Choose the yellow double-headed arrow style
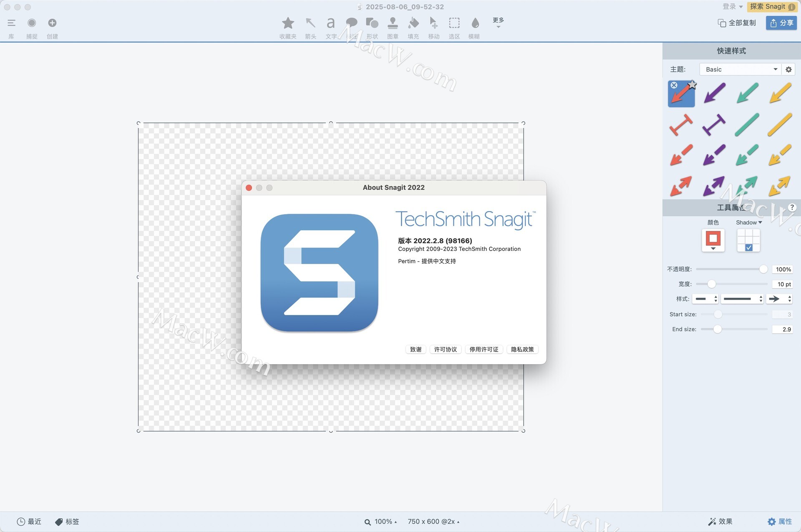Viewport: 801px width, 532px height. point(780,186)
